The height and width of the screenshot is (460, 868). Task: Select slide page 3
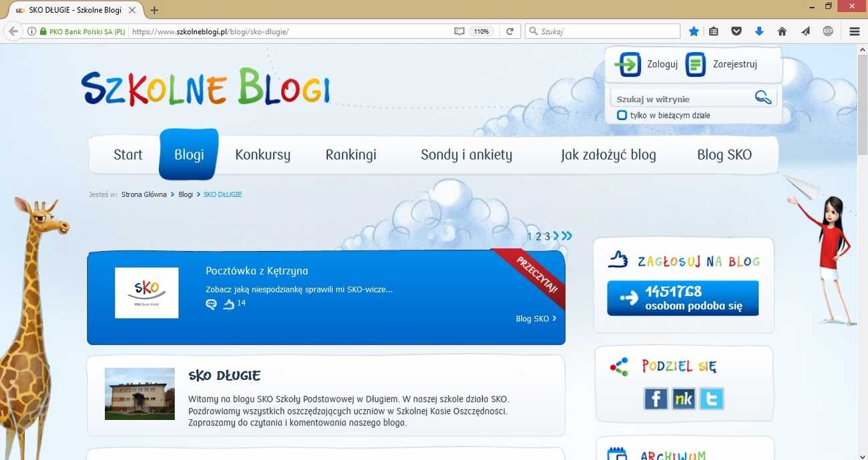click(x=547, y=236)
